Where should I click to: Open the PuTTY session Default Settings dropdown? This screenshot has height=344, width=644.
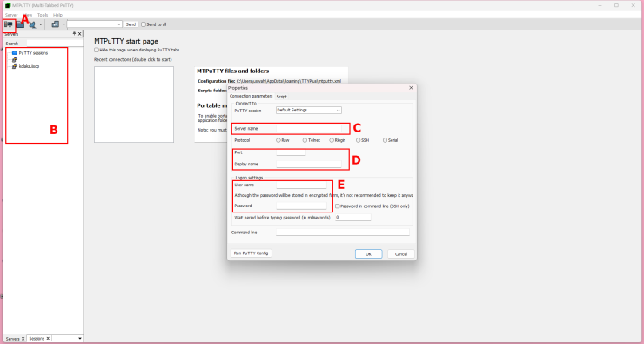(x=309, y=110)
